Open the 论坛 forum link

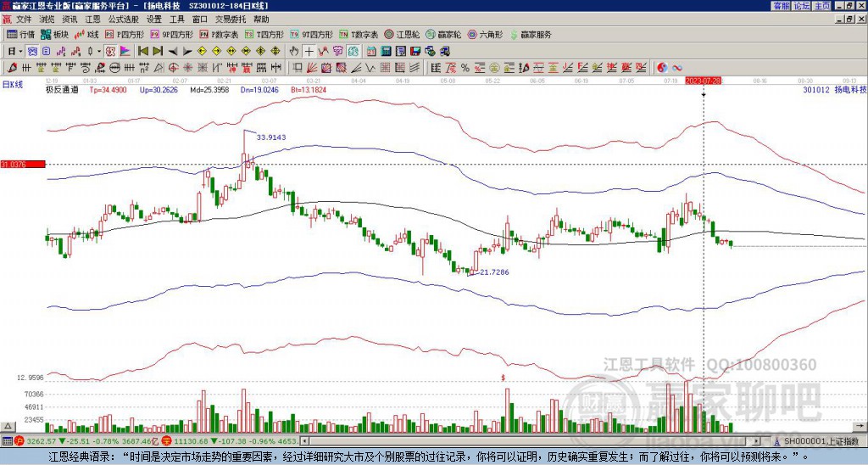[802, 5]
